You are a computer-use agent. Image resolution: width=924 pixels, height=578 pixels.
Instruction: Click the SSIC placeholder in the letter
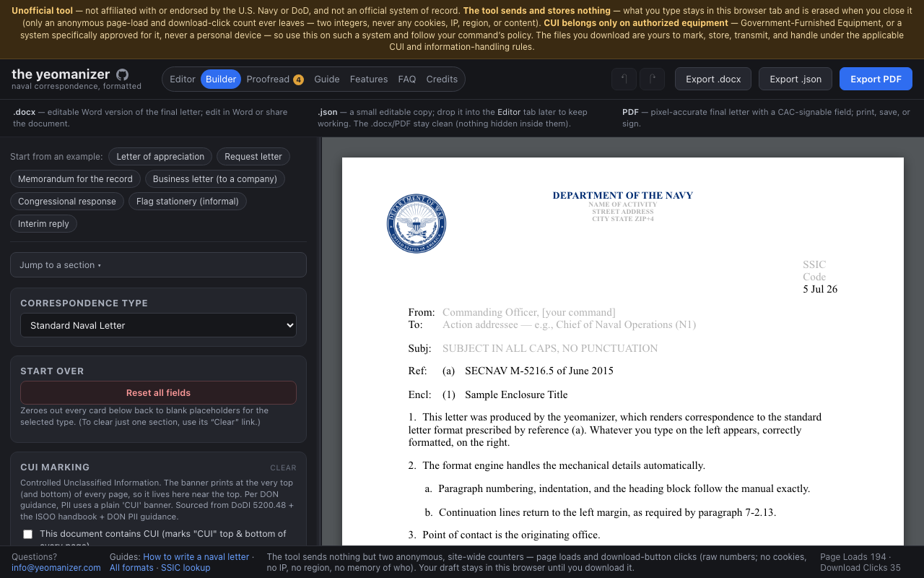pos(814,264)
